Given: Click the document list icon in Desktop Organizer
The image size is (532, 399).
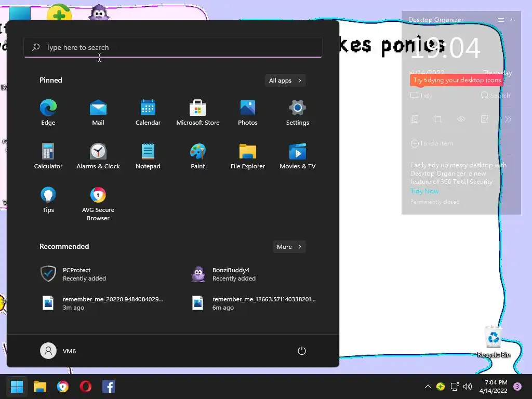Looking at the screenshot, I should (x=415, y=119).
